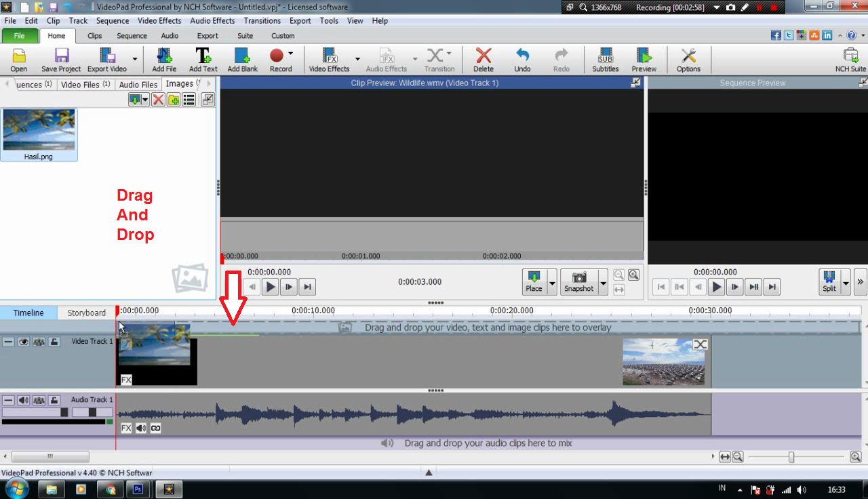
Task: Take a Snapshot of the clip preview
Action: (578, 281)
